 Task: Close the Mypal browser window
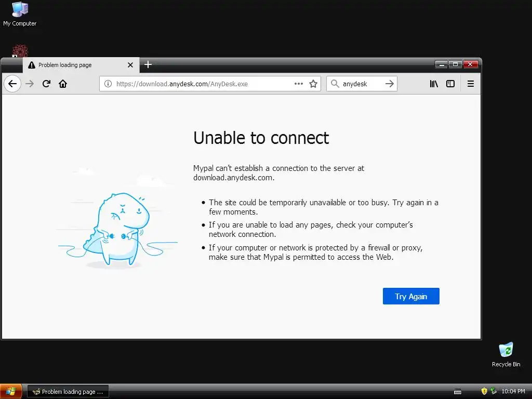point(470,64)
